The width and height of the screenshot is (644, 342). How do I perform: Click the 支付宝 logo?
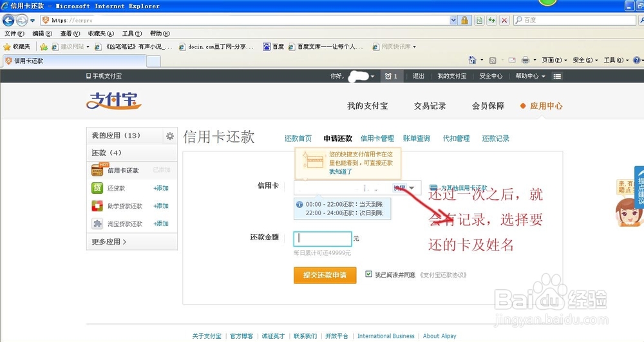pos(114,100)
